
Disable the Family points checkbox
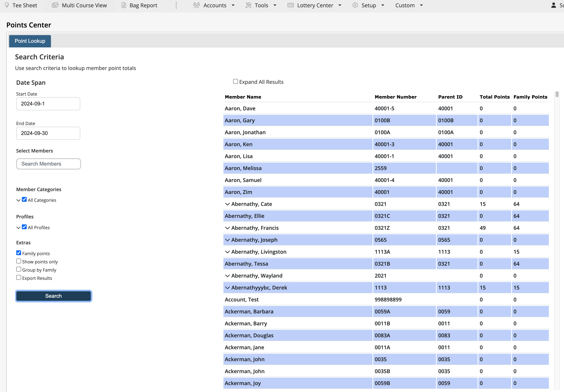[19, 253]
